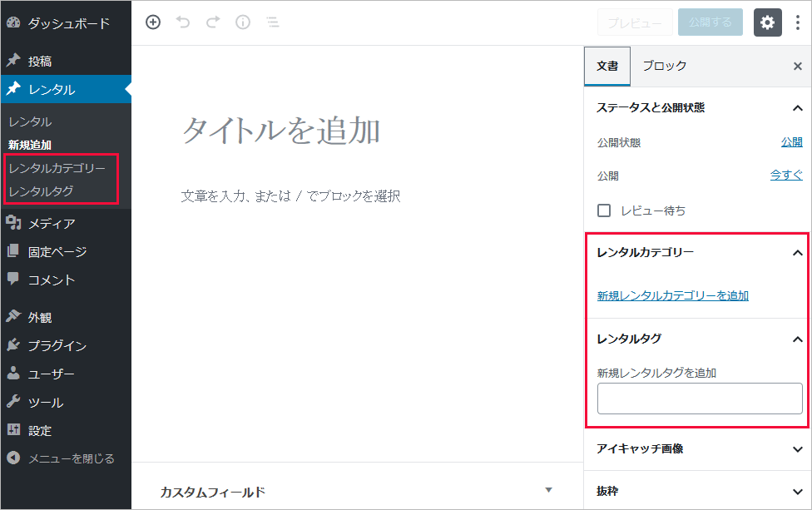812x510 pixels.
Task: Click the 今すぐ publish date link
Action: [x=786, y=176]
